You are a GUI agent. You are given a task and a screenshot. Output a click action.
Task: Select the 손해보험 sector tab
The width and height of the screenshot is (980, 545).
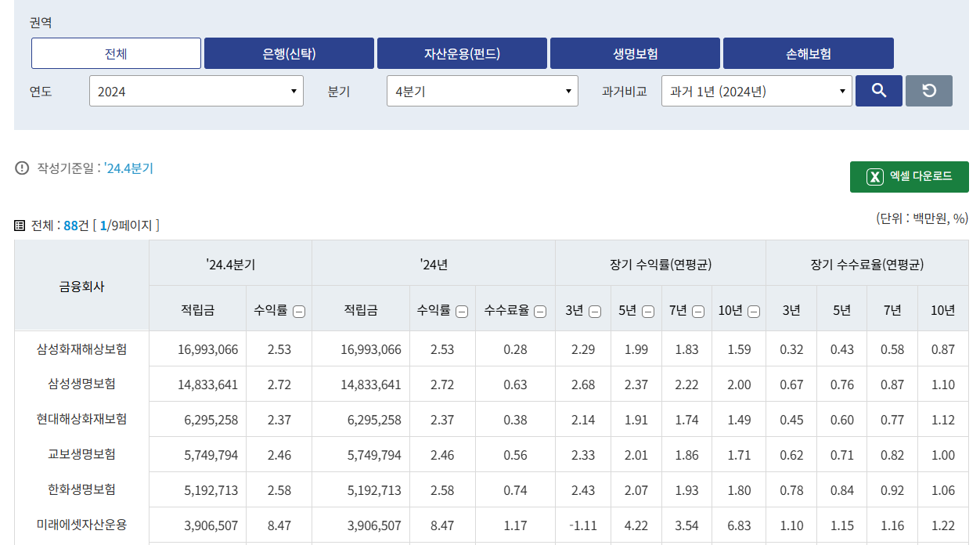(x=809, y=53)
